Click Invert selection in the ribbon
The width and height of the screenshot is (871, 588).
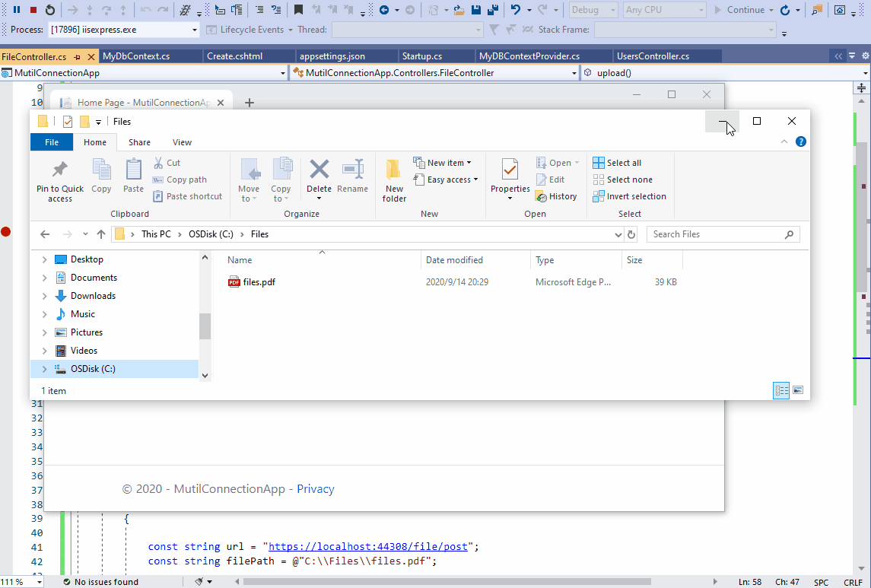[x=629, y=196]
